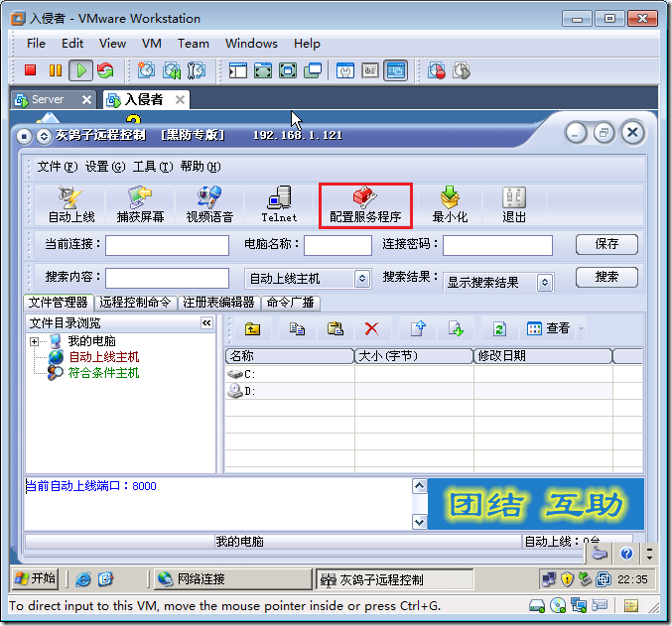Screen dimensions: 672x626
Task: Launch the Telnet tool
Action: (279, 204)
